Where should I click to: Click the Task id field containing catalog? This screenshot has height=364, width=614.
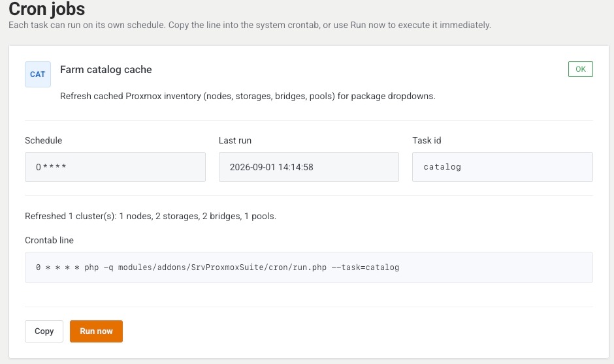pos(502,167)
